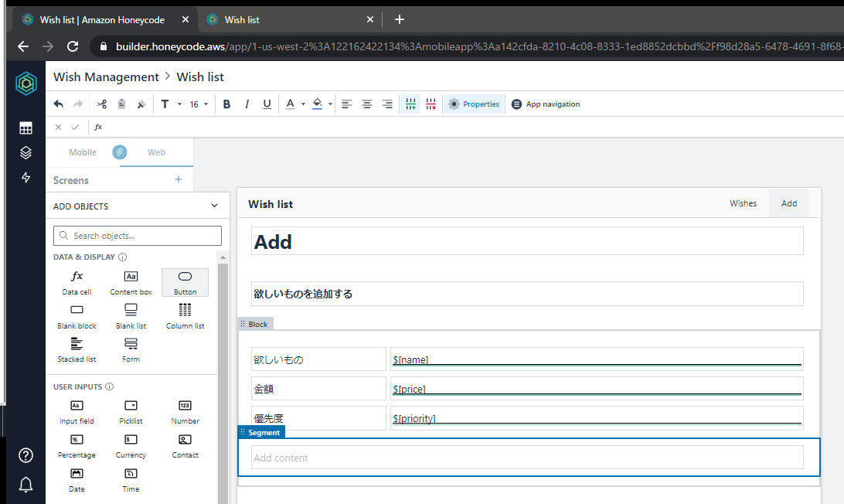Align text left
Screen dimensions: 844x504
pyautogui.click(x=346, y=104)
